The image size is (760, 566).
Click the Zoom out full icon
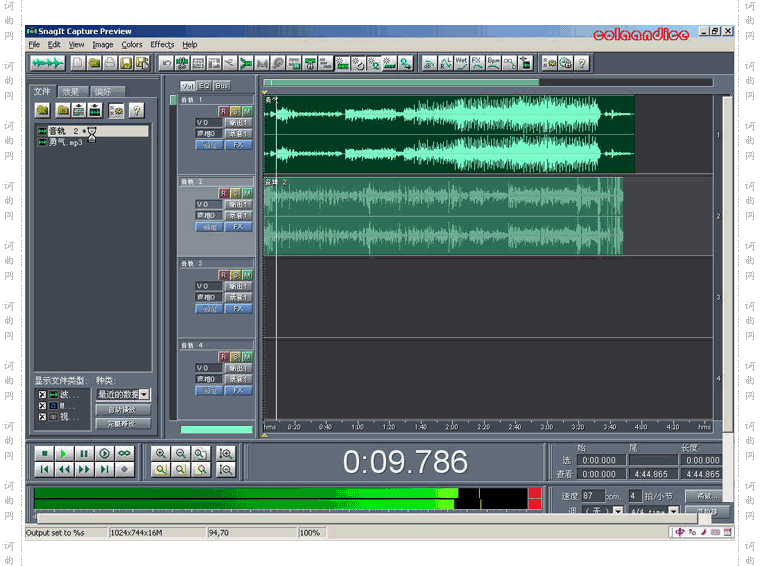click(x=201, y=454)
